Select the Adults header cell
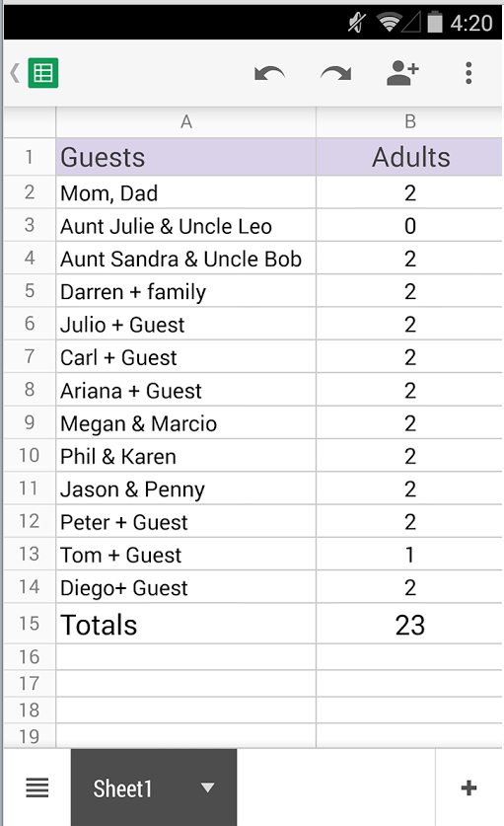 (x=409, y=157)
